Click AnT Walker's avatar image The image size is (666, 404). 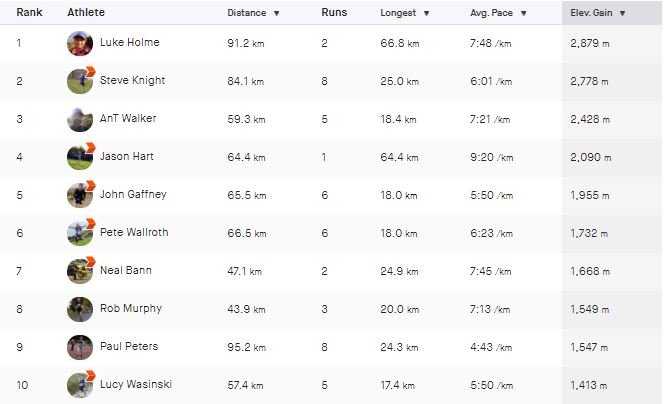click(x=80, y=119)
